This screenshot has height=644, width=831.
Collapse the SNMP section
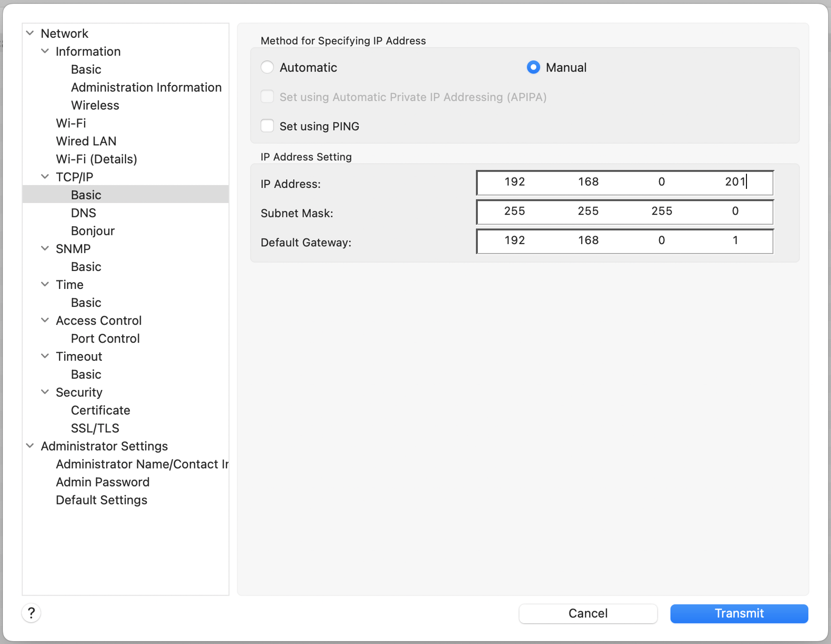[x=45, y=248]
